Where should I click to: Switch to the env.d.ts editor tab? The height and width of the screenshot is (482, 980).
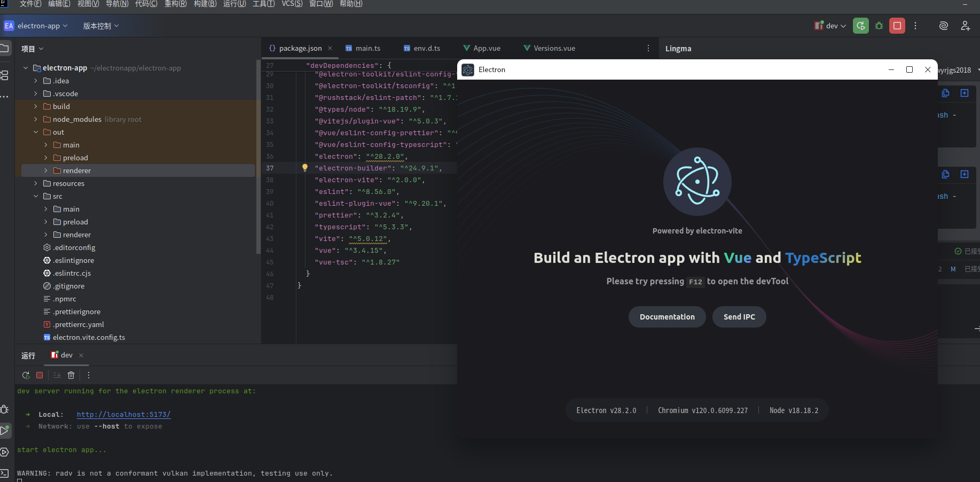point(421,48)
